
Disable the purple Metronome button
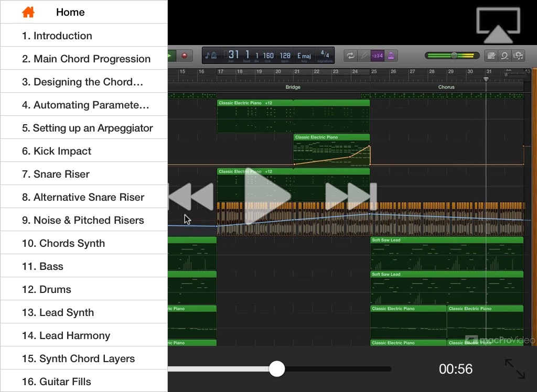coord(391,56)
